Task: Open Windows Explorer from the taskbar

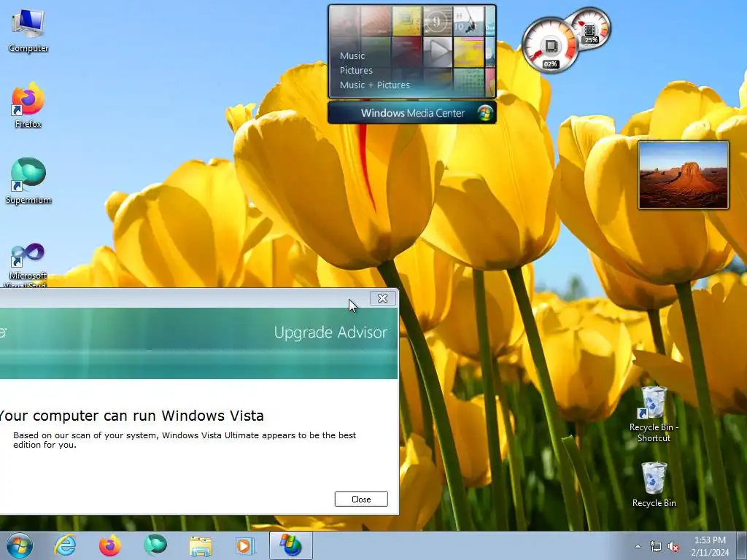Action: (201, 545)
